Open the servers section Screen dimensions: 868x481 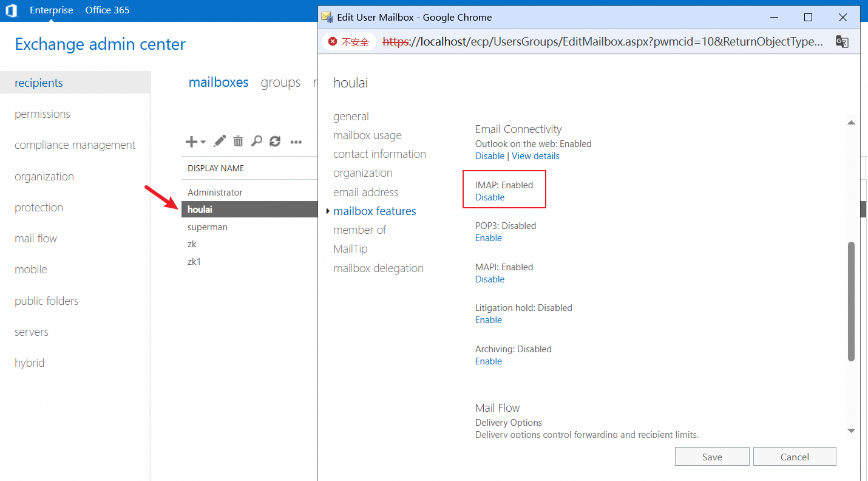[x=32, y=332]
